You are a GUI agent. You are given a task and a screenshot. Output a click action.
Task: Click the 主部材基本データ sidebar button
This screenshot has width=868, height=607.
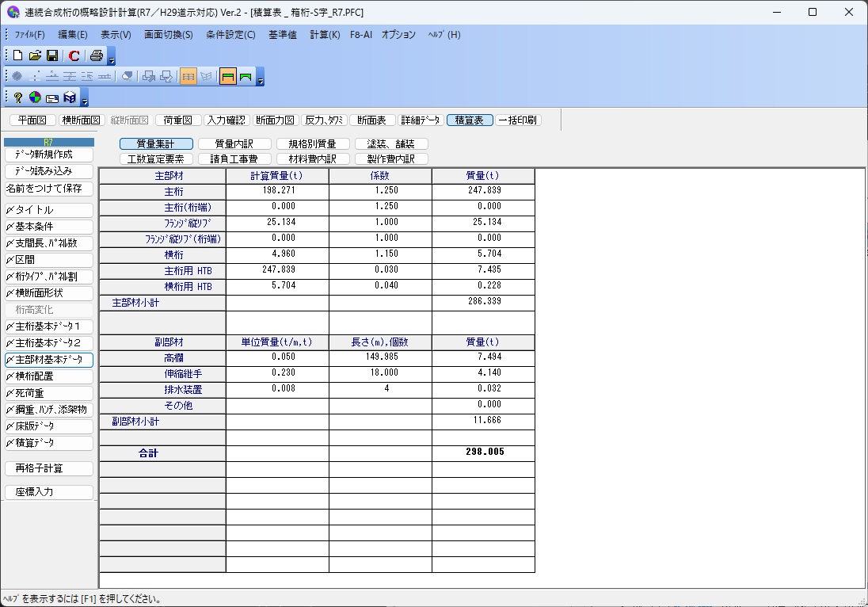pos(49,360)
